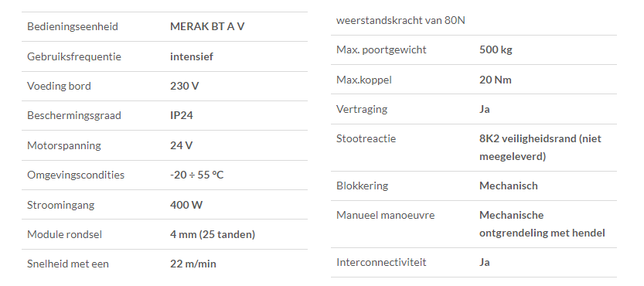Select the intensief value text
Screen dimensions: 644x286
coord(192,56)
